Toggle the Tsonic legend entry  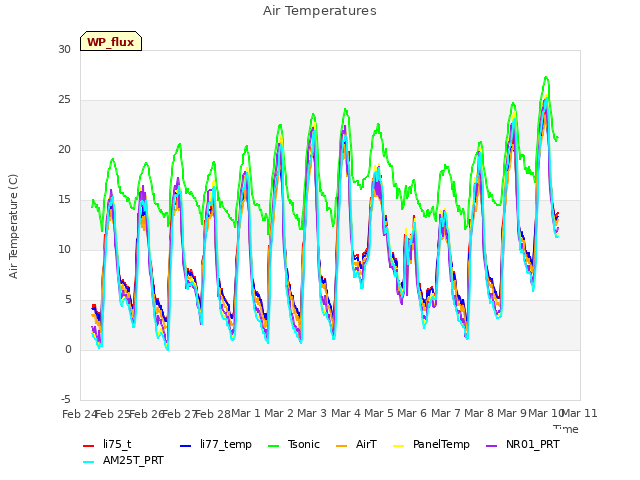pyautogui.click(x=294, y=444)
